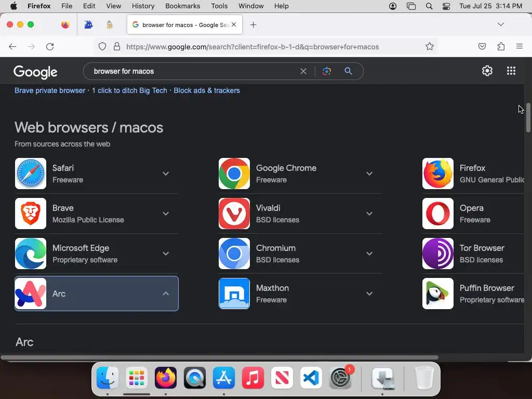Open the pinned Firefox tab

click(65, 24)
